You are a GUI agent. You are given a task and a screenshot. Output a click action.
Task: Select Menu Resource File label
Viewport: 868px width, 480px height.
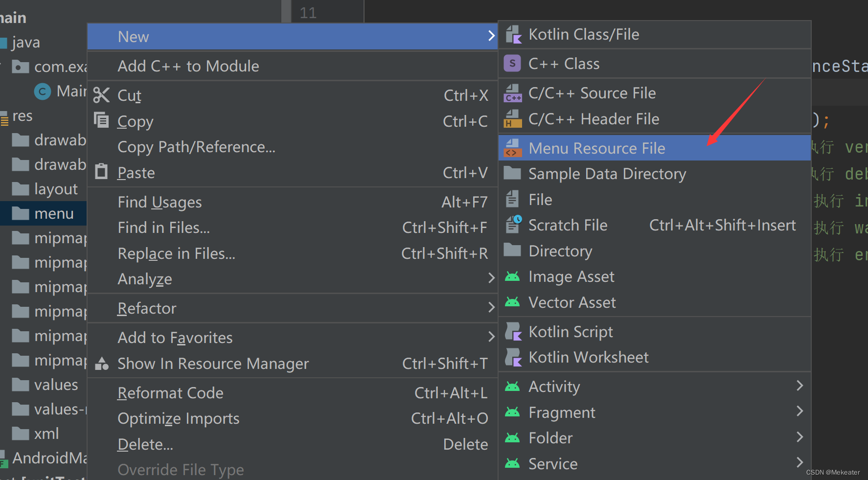(597, 148)
